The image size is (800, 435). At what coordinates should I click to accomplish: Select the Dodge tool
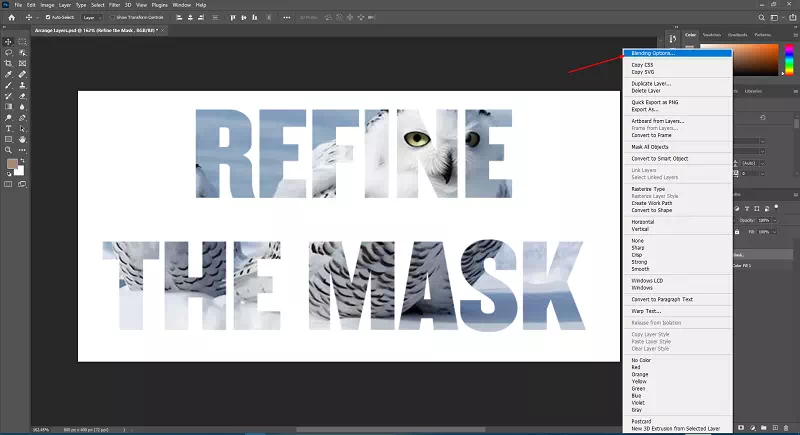click(x=8, y=118)
